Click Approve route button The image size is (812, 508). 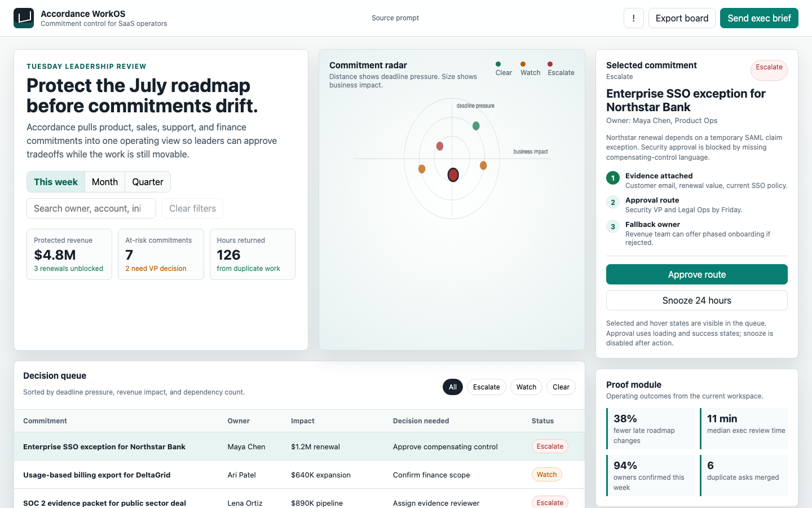(697, 274)
